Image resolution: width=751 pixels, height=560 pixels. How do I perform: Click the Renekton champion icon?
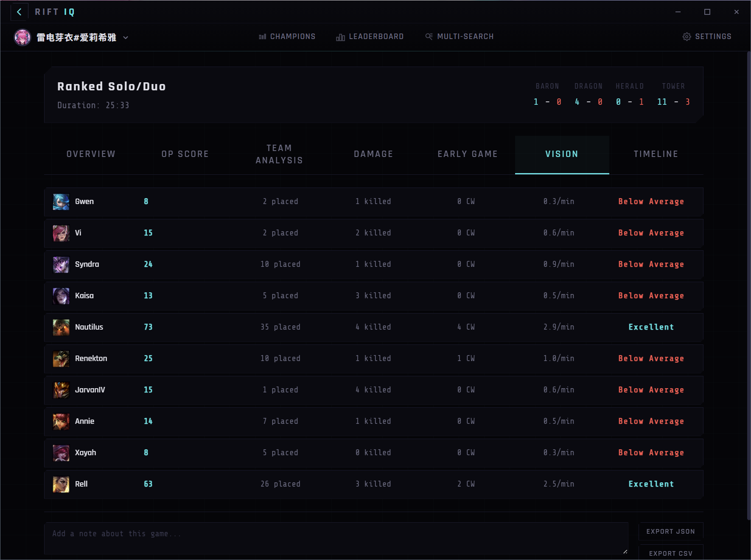[x=61, y=358]
